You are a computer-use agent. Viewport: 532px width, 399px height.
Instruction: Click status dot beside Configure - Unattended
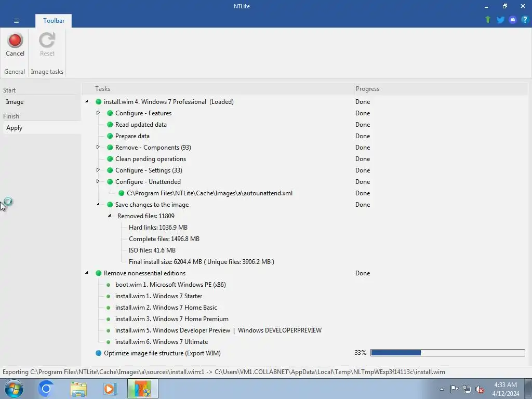click(110, 182)
